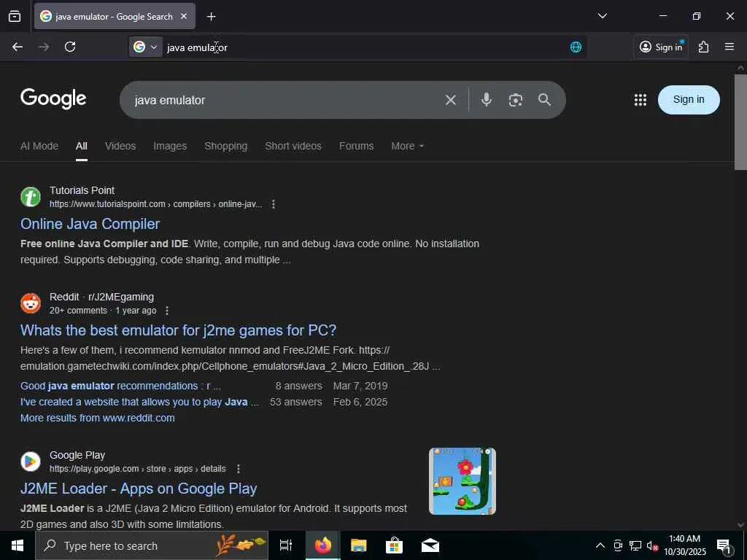
Task: Go to Google home logo
Action: [53, 98]
